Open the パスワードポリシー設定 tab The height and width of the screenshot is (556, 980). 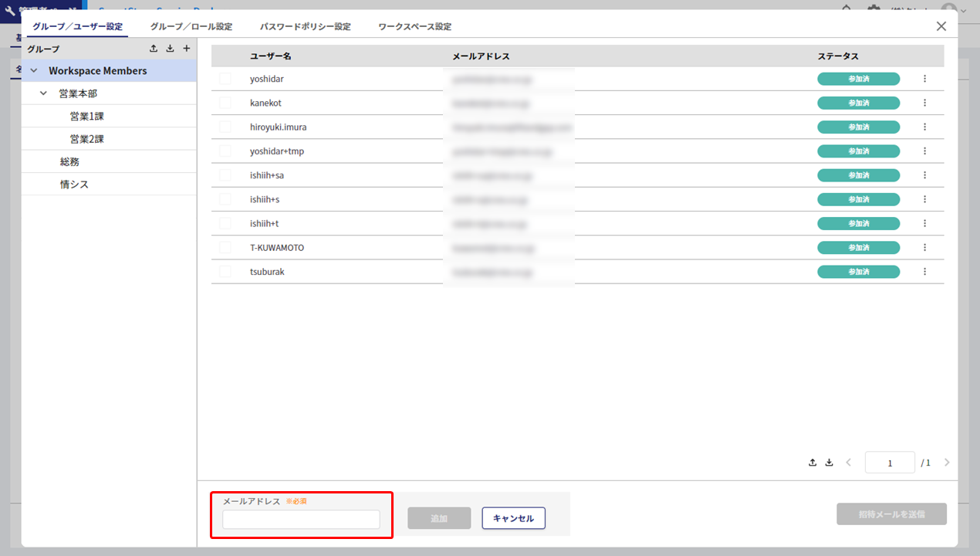click(305, 26)
